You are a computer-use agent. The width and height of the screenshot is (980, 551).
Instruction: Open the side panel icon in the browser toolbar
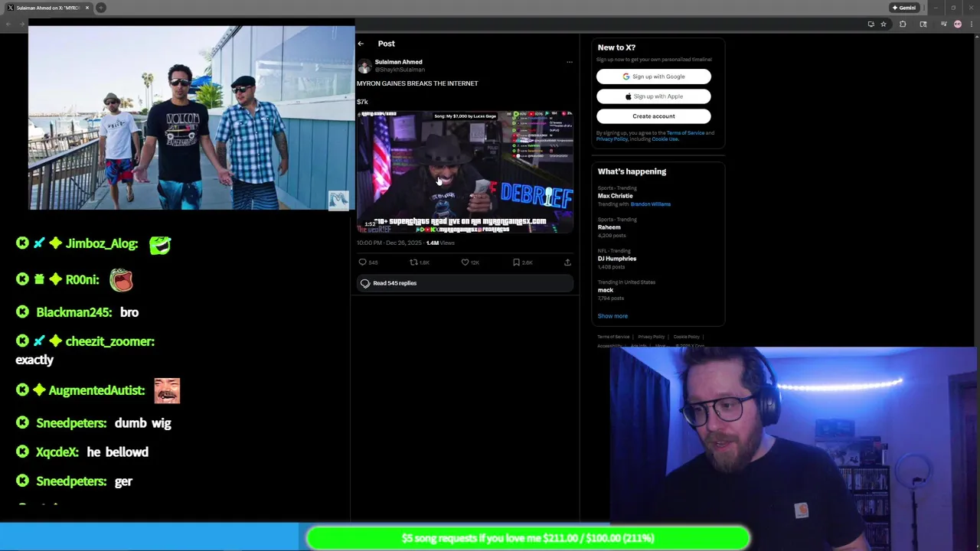923,24
